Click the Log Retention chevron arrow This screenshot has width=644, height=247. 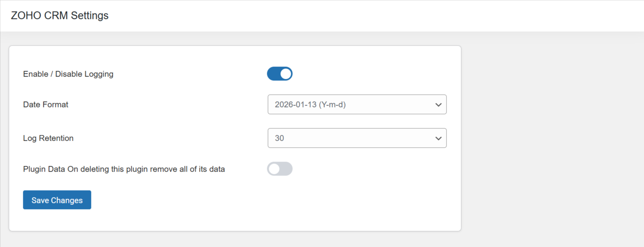438,138
